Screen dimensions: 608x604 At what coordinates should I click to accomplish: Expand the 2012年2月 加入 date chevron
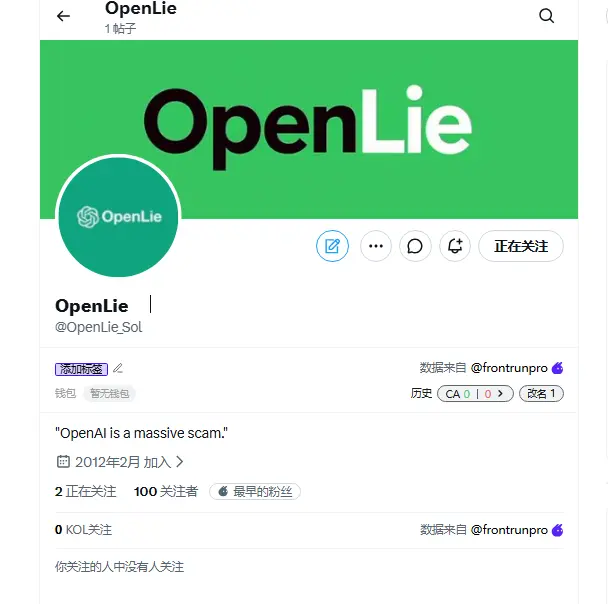tap(180, 461)
